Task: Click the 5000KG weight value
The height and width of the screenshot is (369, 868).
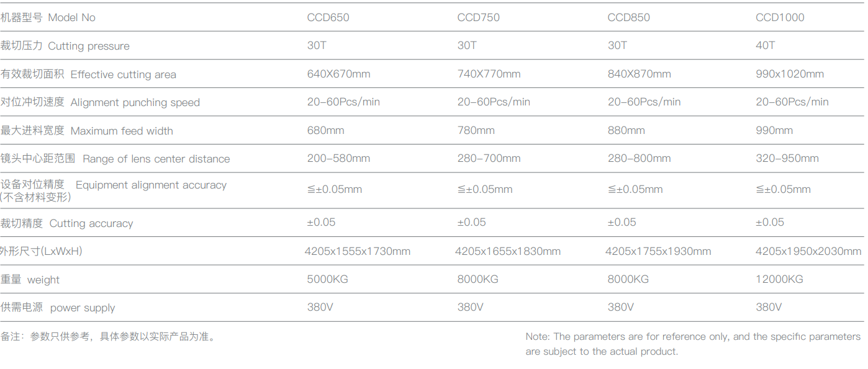Action: point(327,279)
